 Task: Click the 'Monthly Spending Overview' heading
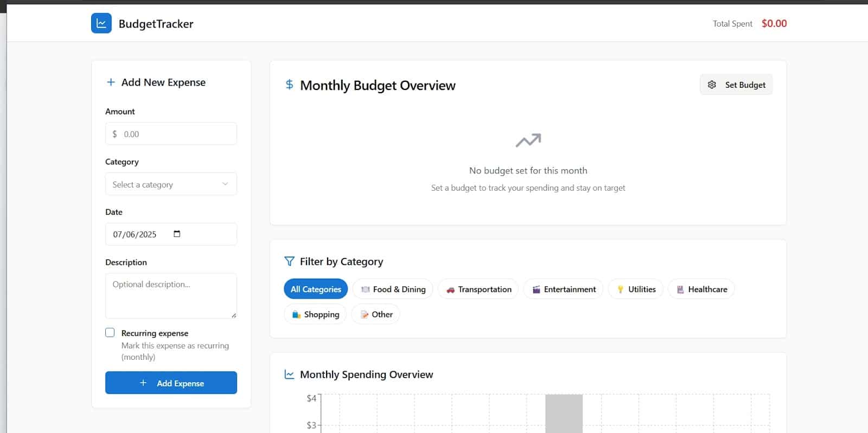click(x=366, y=374)
